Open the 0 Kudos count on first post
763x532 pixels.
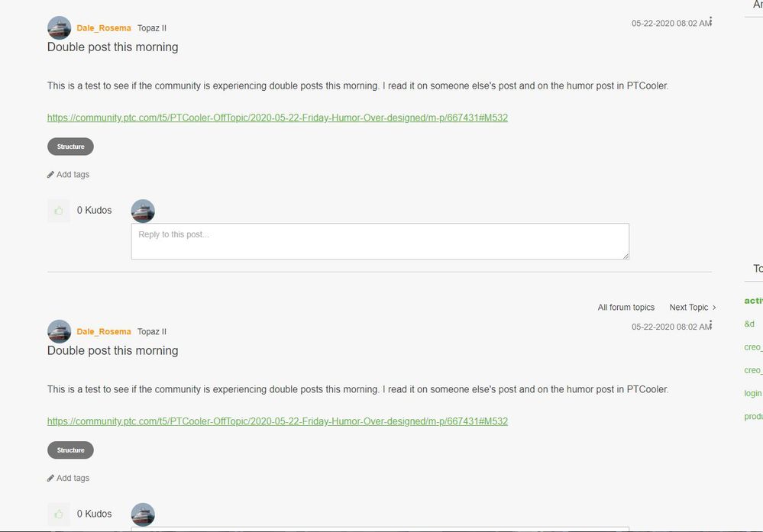pyautogui.click(x=94, y=211)
